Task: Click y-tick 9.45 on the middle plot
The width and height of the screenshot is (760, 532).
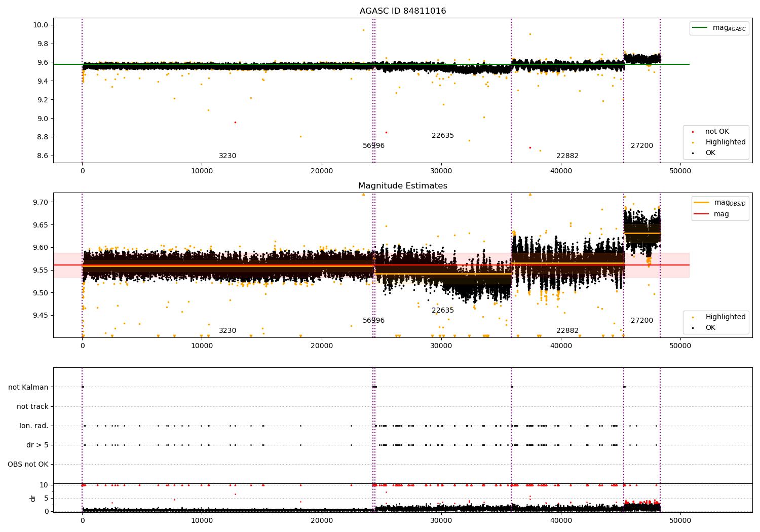Action: (x=40, y=316)
